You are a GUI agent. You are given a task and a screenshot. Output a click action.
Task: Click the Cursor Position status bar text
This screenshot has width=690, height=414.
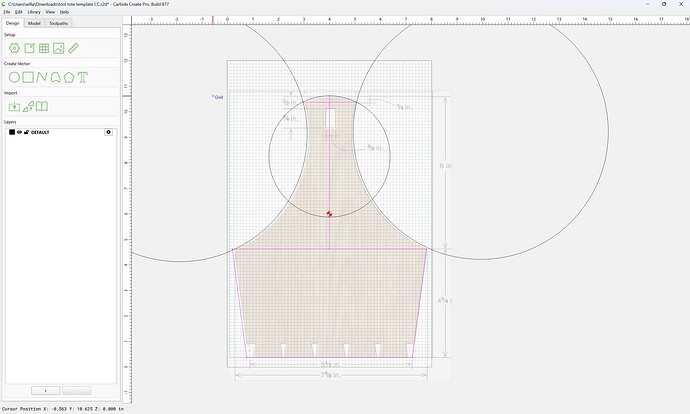tap(63, 409)
